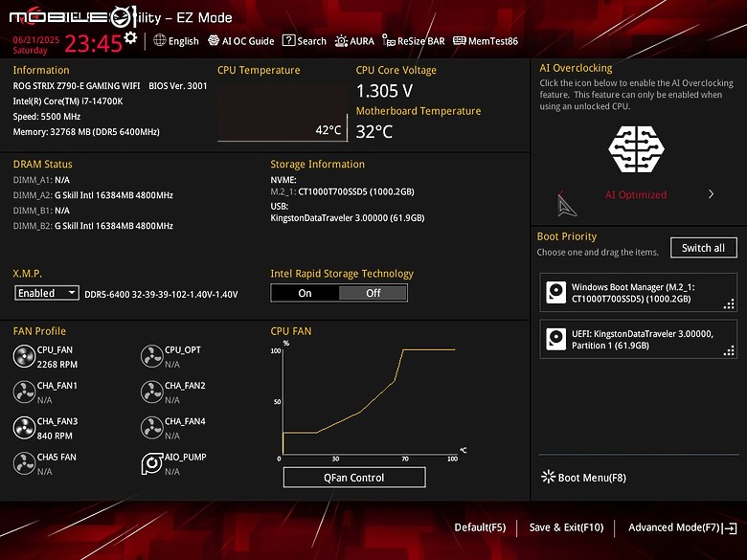Click the Switch all button

(703, 248)
